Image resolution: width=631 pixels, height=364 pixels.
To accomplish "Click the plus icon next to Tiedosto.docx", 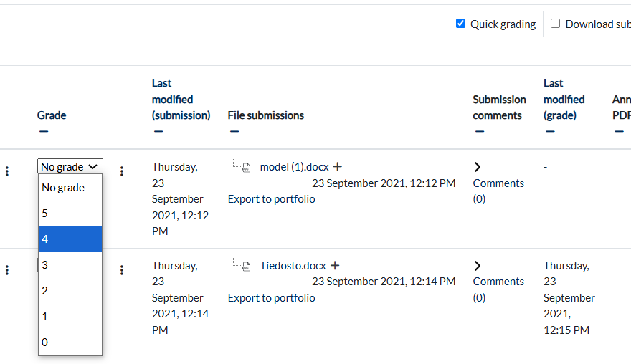I will click(335, 265).
